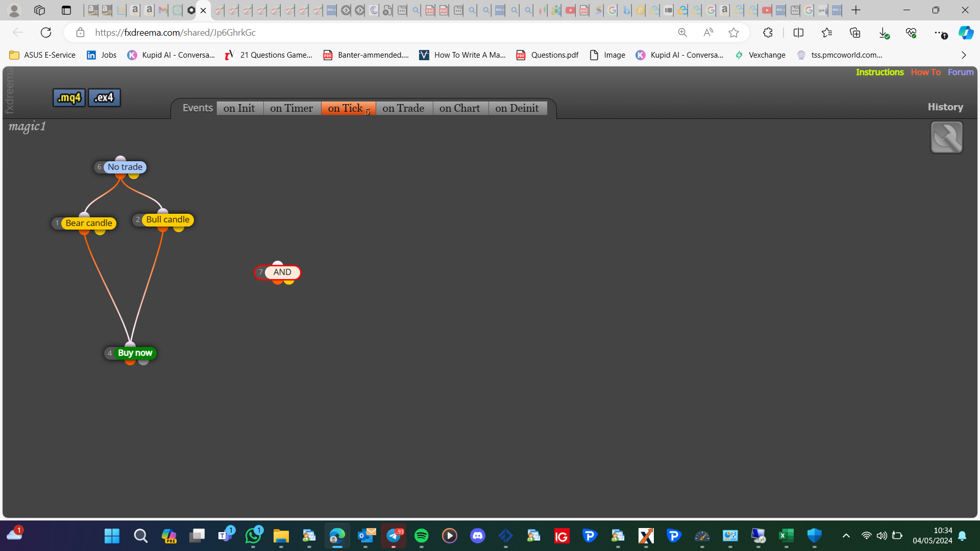
Task: Download the .mq4 file
Action: point(69,97)
